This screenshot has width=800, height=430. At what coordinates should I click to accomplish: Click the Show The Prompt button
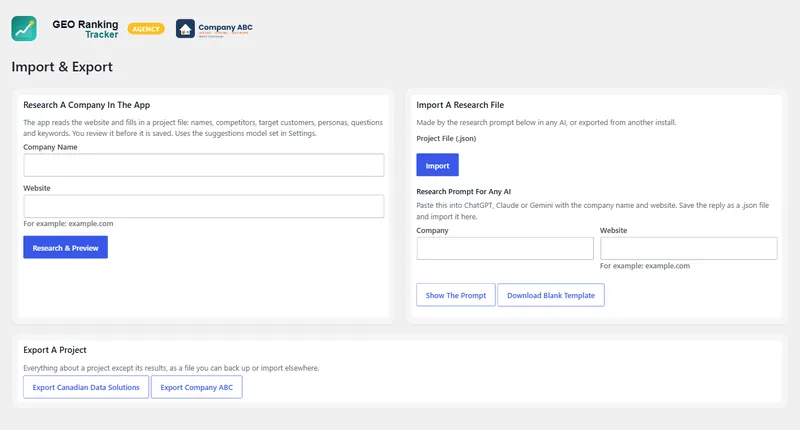456,295
